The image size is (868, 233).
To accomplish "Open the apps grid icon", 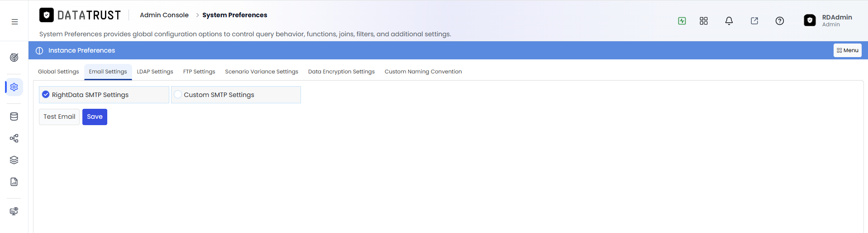I will [704, 21].
